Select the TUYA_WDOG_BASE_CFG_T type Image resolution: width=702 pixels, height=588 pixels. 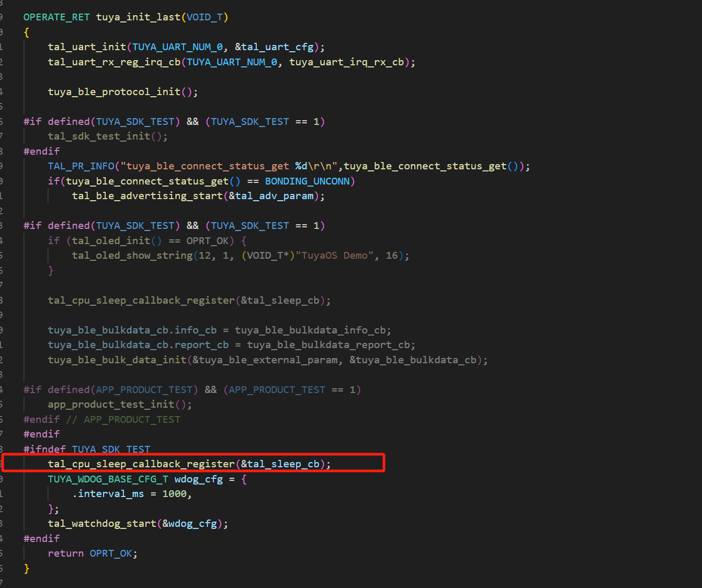pos(108,479)
